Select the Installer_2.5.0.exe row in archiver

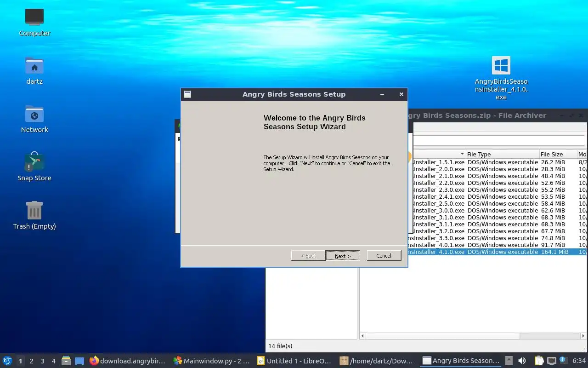pyautogui.click(x=500, y=203)
